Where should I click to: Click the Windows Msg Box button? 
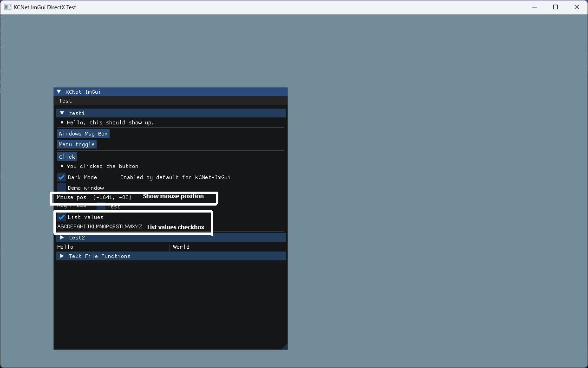[x=83, y=134]
